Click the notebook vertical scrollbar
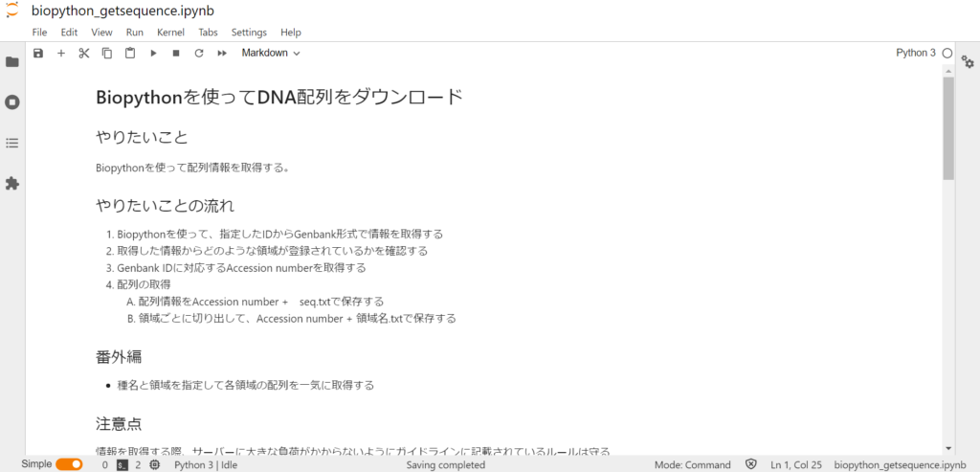This screenshot has width=980, height=472. tap(948, 128)
